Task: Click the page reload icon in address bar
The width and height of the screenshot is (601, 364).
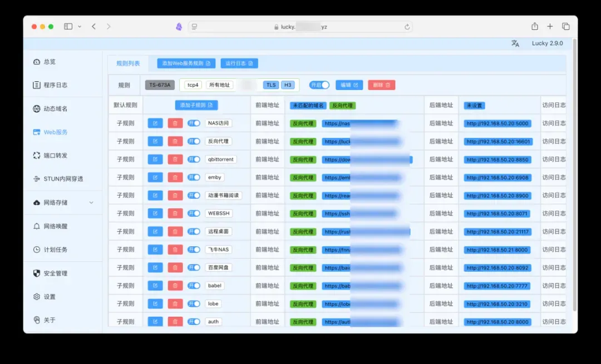Action: pyautogui.click(x=407, y=27)
